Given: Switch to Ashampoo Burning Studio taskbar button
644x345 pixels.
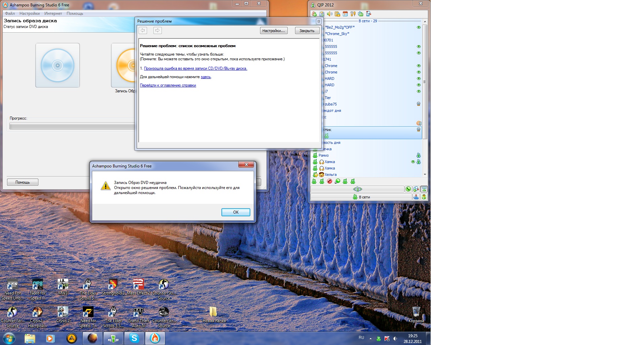Looking at the screenshot, I should point(155,338).
